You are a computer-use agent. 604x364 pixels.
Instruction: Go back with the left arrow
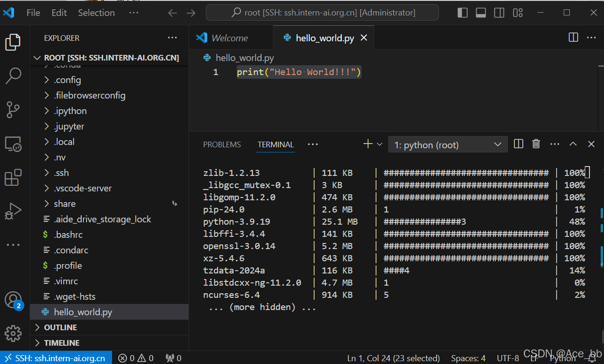[173, 13]
